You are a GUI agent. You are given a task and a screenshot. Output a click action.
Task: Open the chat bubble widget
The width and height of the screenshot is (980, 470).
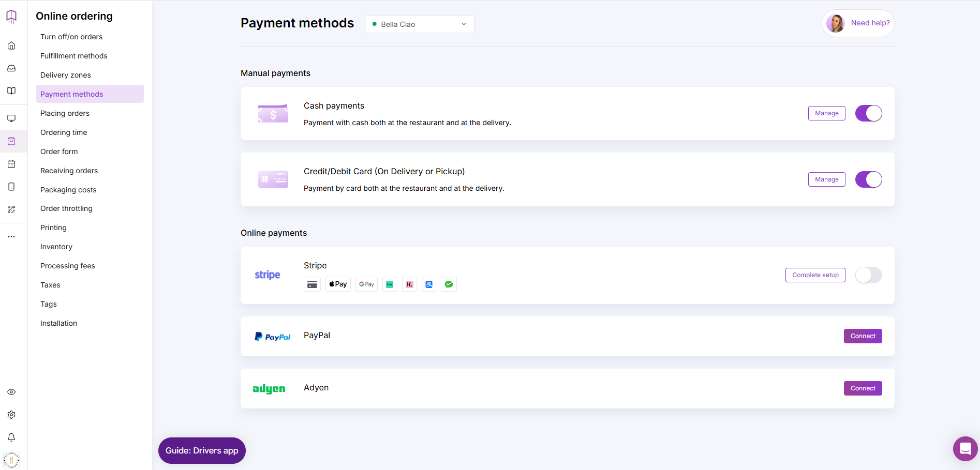966,449
